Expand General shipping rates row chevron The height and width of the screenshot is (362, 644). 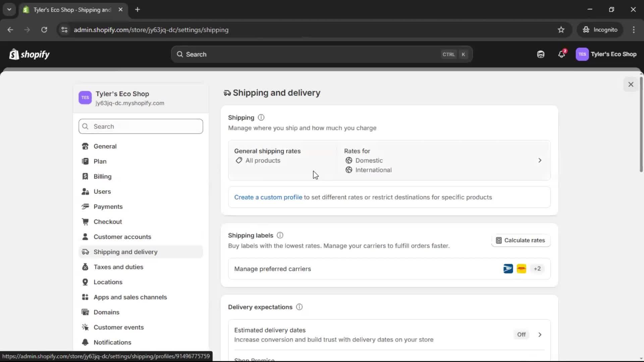pyautogui.click(x=540, y=160)
